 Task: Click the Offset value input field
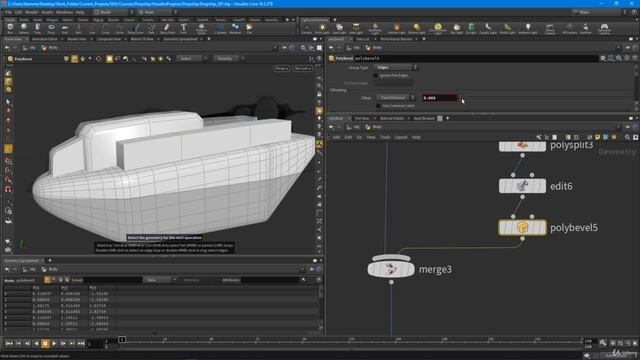(x=440, y=98)
